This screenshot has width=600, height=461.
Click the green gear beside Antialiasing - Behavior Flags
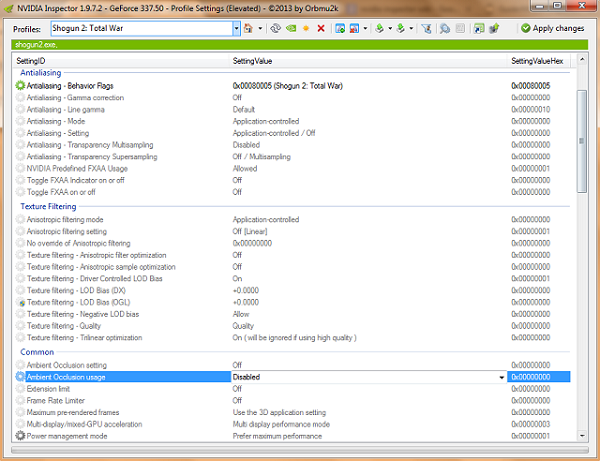coord(20,86)
